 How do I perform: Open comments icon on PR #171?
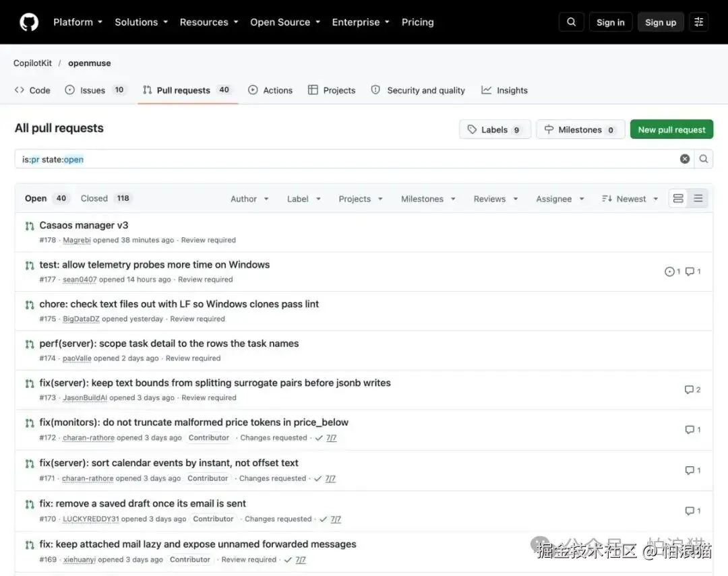point(693,471)
